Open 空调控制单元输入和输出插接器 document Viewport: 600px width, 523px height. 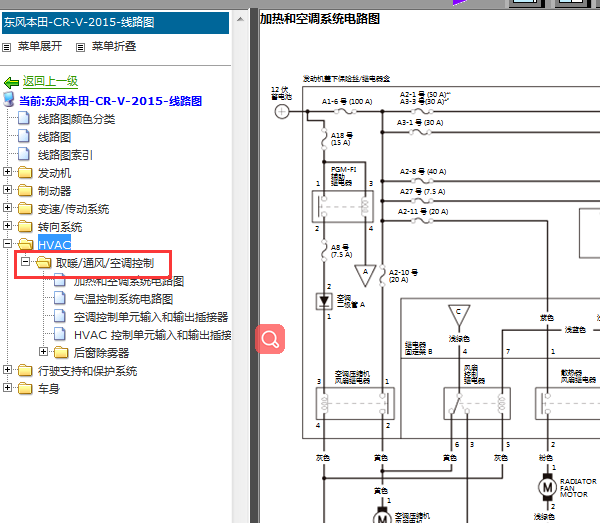(x=151, y=317)
